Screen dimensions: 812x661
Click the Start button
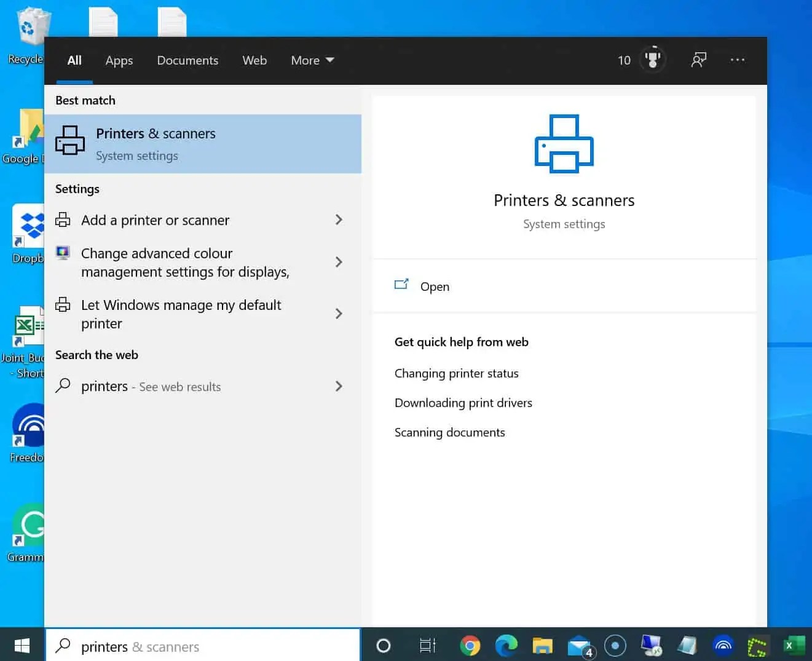[x=22, y=646]
